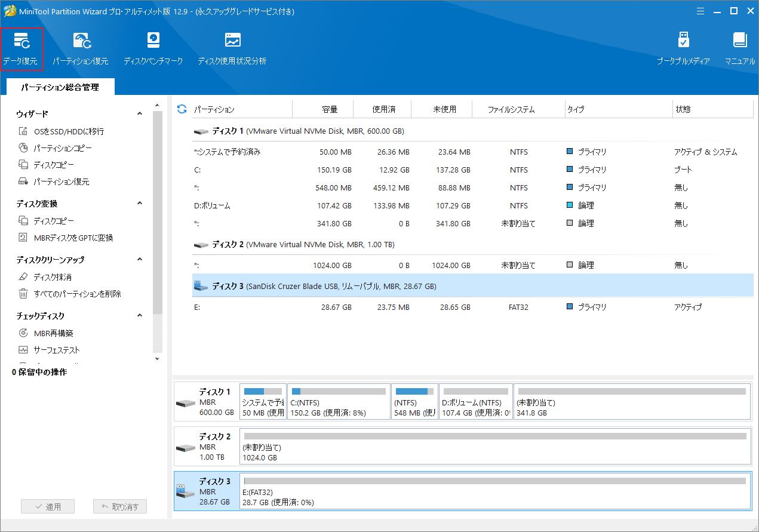Screen dimensions: 759x532
Task: Collapse the ディスク変換 section
Action: click(x=140, y=203)
